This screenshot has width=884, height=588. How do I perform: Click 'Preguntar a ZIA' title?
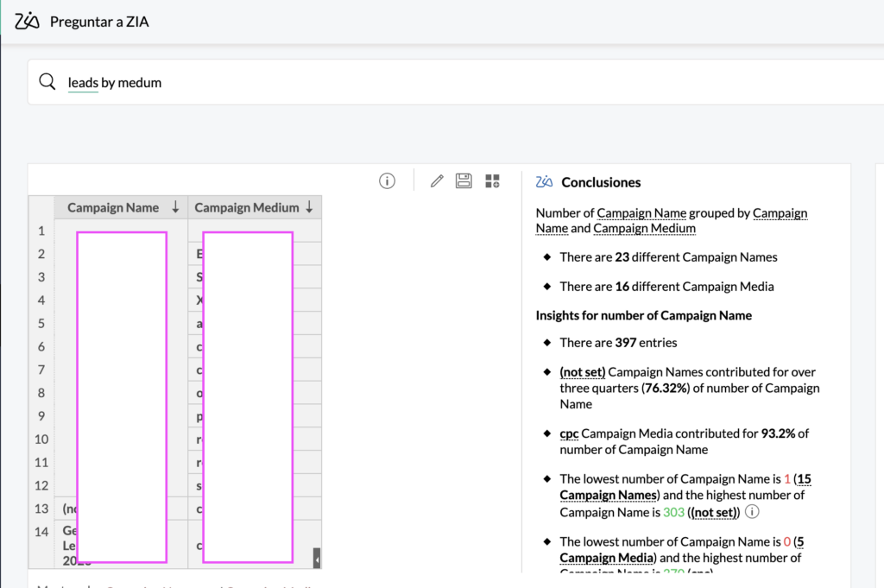[99, 22]
